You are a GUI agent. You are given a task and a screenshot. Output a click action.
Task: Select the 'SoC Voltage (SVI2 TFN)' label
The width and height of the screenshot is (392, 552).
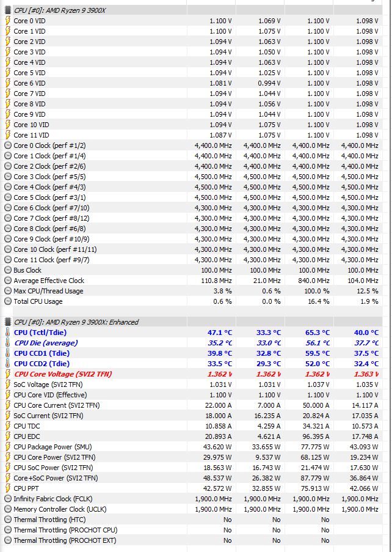[x=48, y=385]
